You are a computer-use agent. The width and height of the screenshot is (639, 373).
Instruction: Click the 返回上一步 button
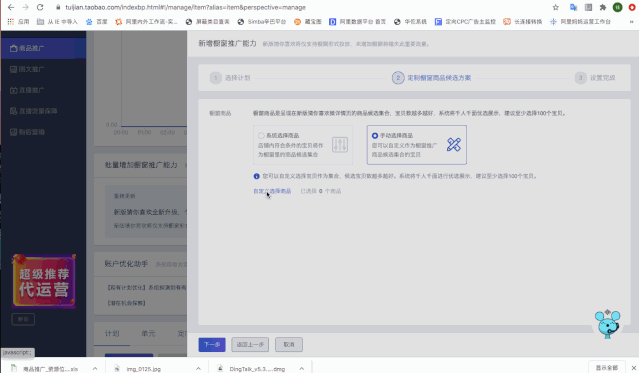tap(250, 344)
